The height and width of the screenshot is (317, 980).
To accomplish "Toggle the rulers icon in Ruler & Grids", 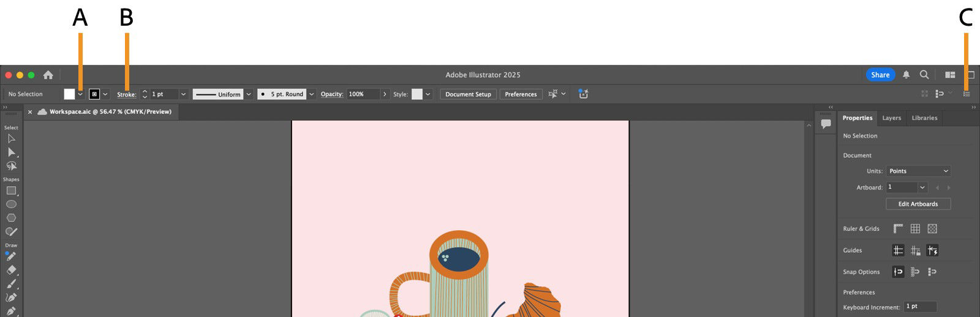I will point(898,229).
